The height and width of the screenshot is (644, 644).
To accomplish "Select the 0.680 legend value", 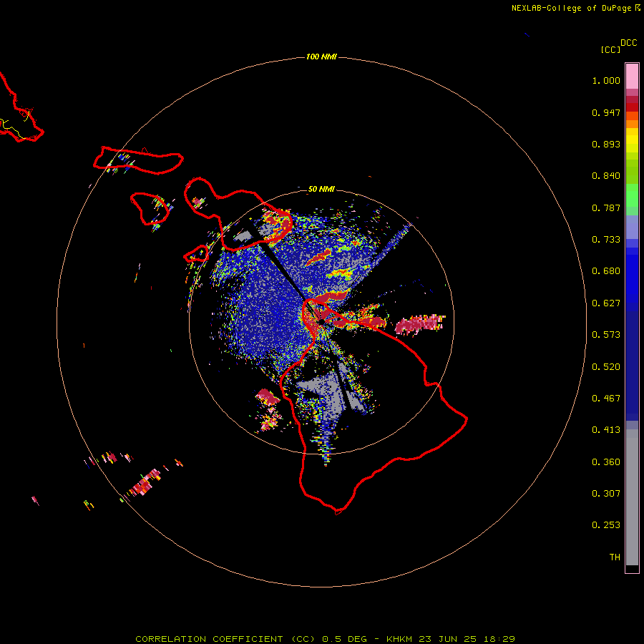I will (606, 271).
